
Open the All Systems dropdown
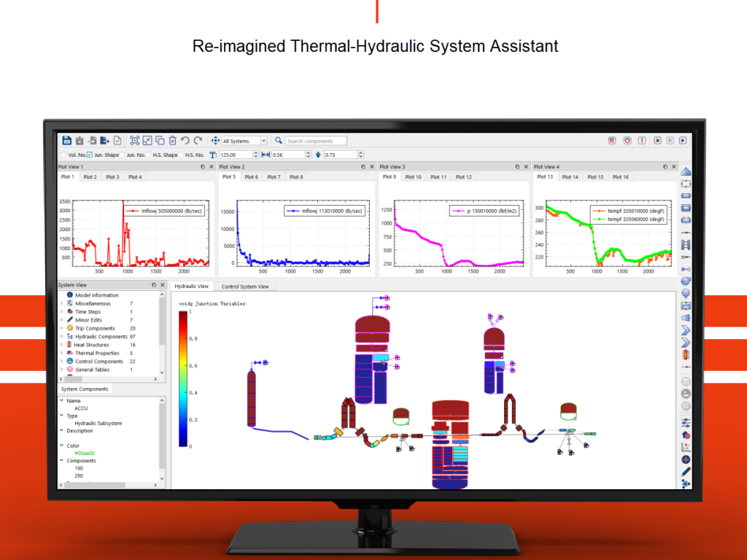click(244, 141)
